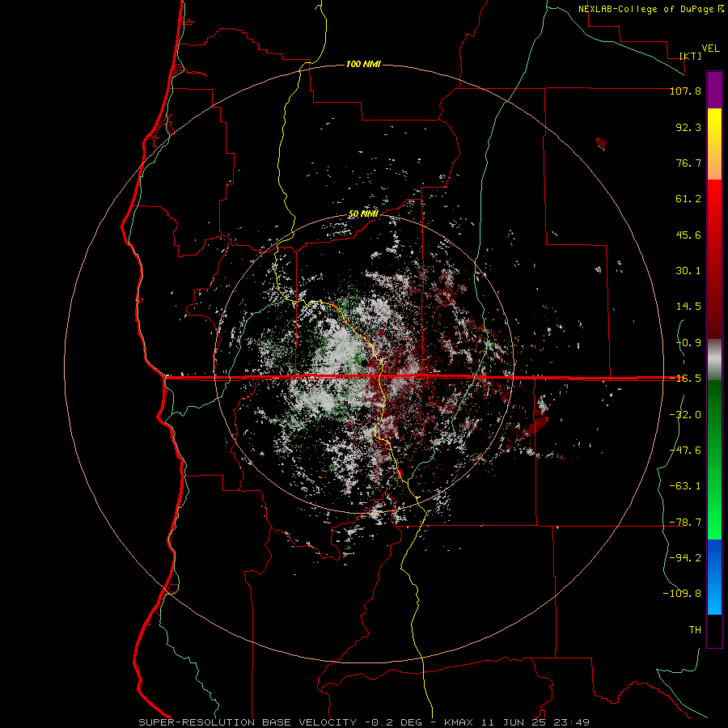Click the TH legend label
The image size is (728, 728).
pos(695,630)
